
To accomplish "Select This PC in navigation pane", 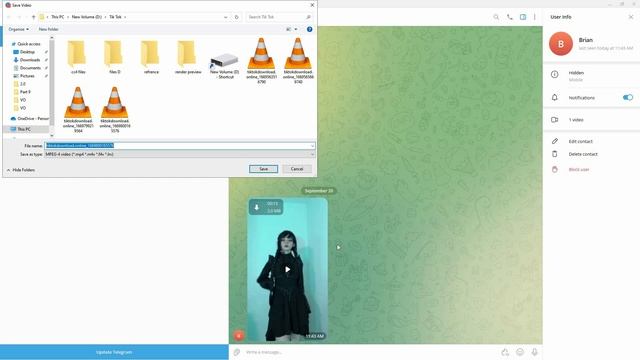I will 24,129.
